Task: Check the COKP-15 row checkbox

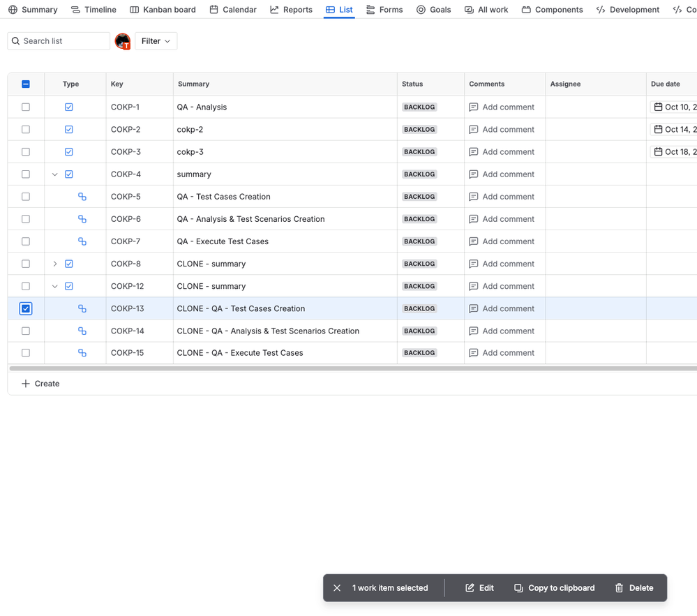Action: point(26,353)
